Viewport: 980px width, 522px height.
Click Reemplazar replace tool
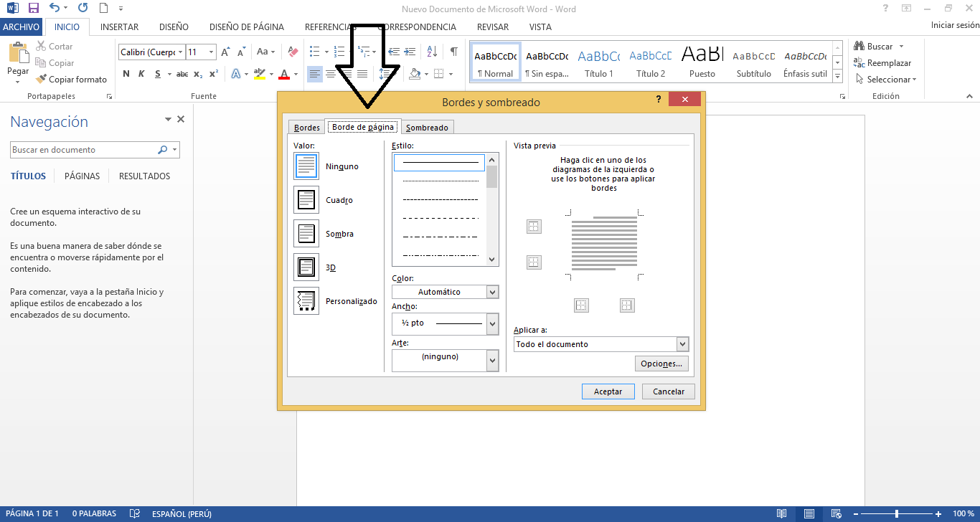[882, 63]
